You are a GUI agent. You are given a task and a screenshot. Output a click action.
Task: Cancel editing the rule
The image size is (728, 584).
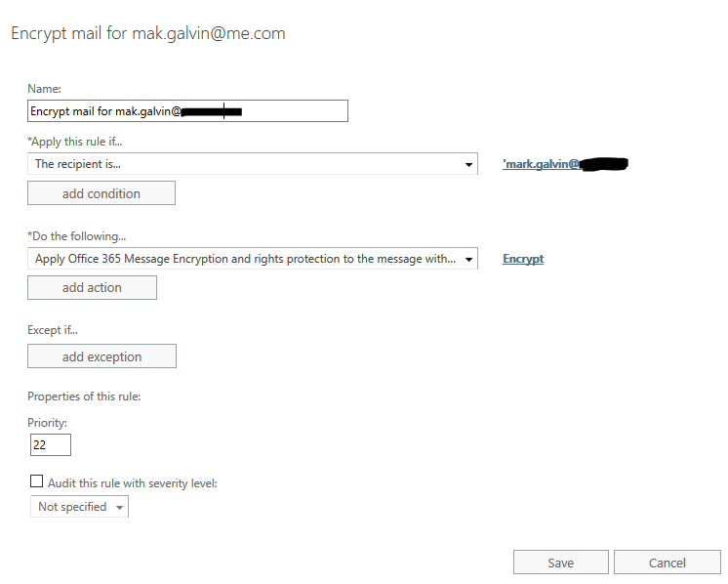tap(667, 563)
